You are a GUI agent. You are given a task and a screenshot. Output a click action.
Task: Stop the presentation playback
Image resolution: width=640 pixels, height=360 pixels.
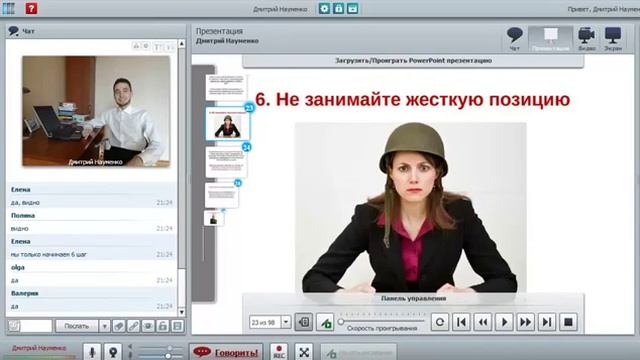tap(568, 322)
